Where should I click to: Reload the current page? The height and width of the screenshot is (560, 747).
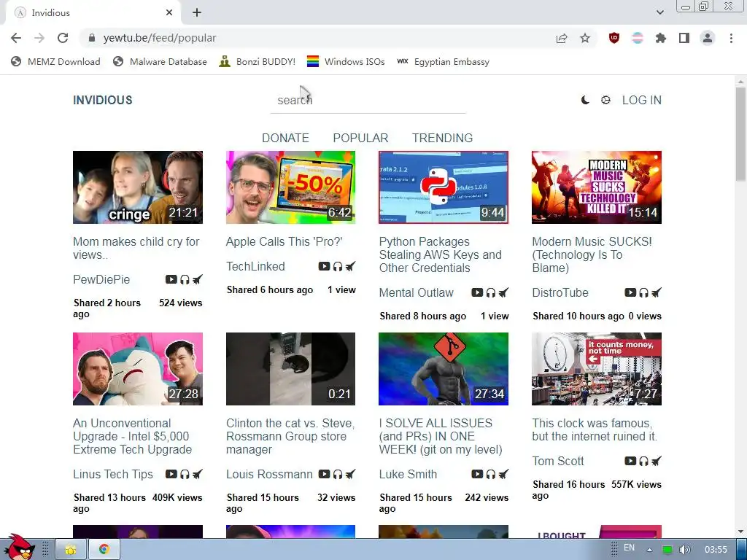pyautogui.click(x=63, y=38)
